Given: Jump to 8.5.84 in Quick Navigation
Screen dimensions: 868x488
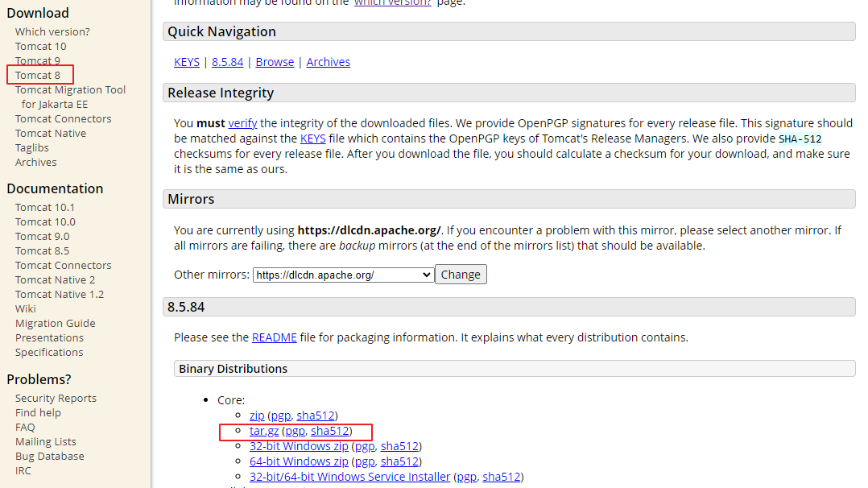Looking at the screenshot, I should click(x=228, y=62).
